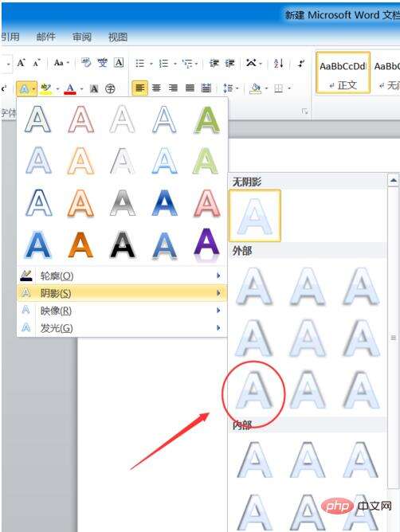
Task: Click the Shading paint bucket icon
Action: pos(255,88)
